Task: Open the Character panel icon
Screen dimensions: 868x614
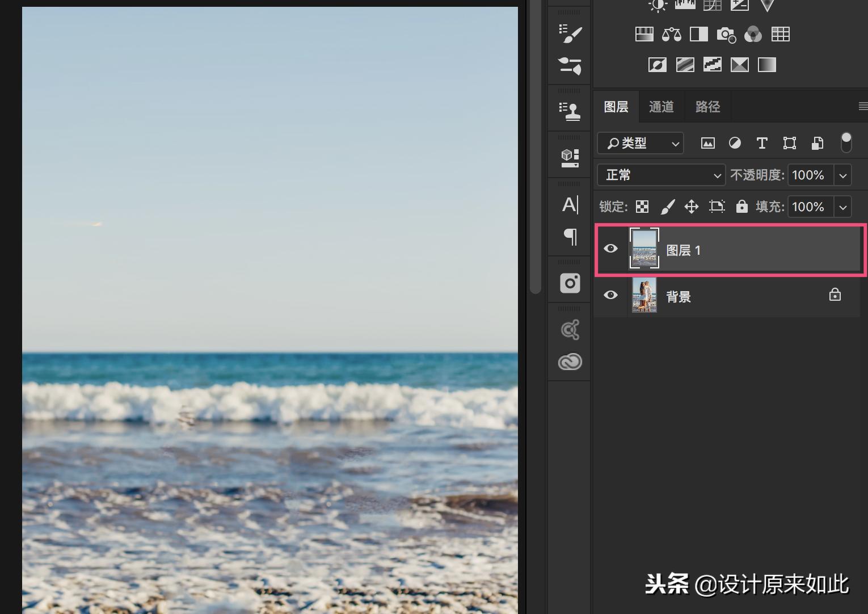Action: (570, 204)
